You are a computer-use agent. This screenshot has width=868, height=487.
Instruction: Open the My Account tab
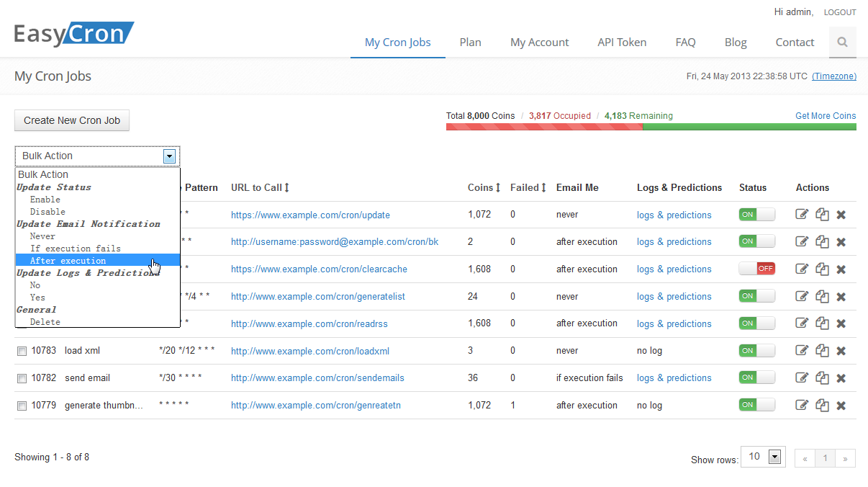(540, 43)
